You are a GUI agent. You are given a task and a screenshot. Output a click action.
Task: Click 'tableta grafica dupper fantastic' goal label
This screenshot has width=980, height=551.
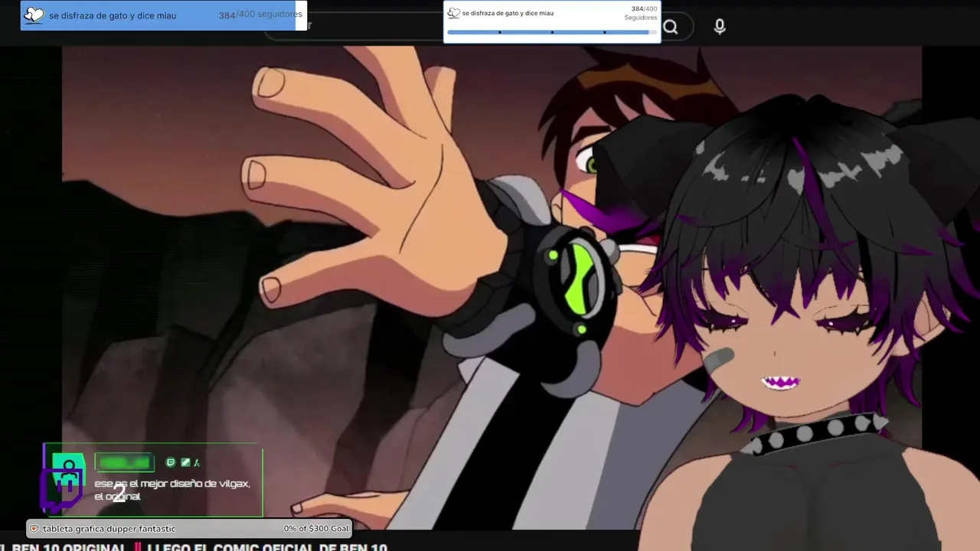(x=109, y=529)
